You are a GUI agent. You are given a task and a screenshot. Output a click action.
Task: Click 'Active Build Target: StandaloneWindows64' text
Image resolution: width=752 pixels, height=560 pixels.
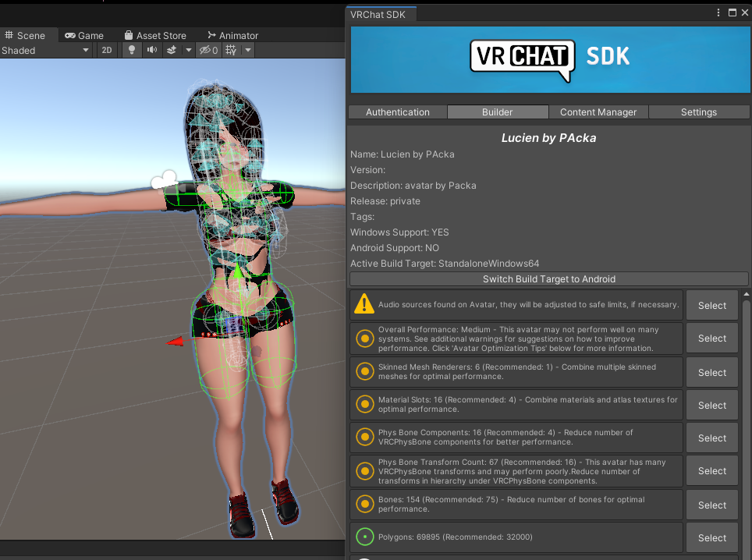[445, 264]
